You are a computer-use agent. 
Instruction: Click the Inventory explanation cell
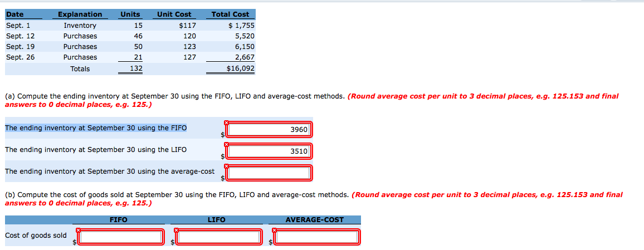click(80, 26)
